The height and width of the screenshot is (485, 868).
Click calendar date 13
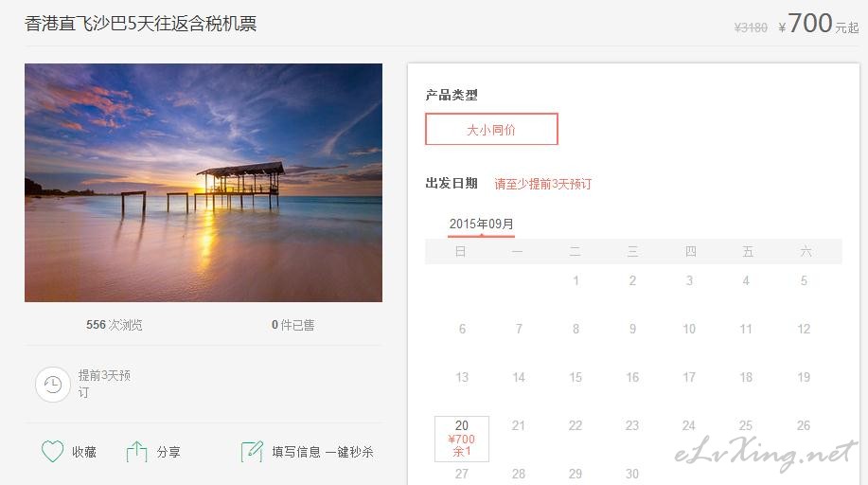[462, 377]
